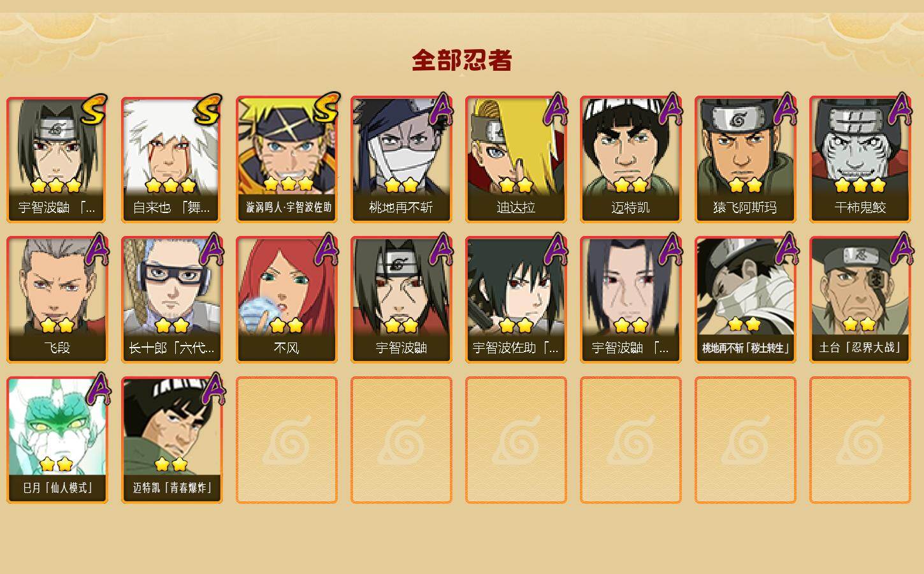The width and height of the screenshot is (924, 574).
Task: Open the 桃地再不斩「秽土转生」 card
Action: [x=746, y=300]
